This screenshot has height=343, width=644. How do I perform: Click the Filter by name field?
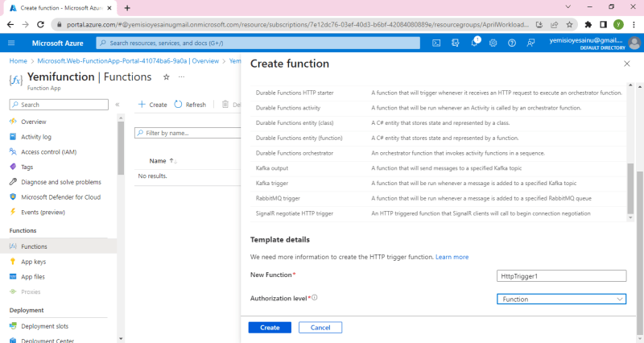click(188, 133)
